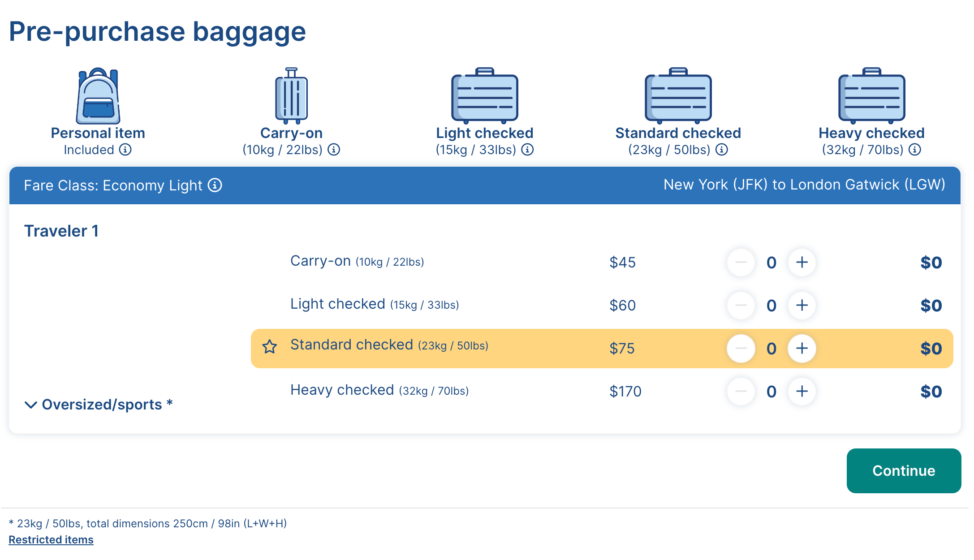
Task: Click the Carry-on suitcase icon
Action: 291,95
